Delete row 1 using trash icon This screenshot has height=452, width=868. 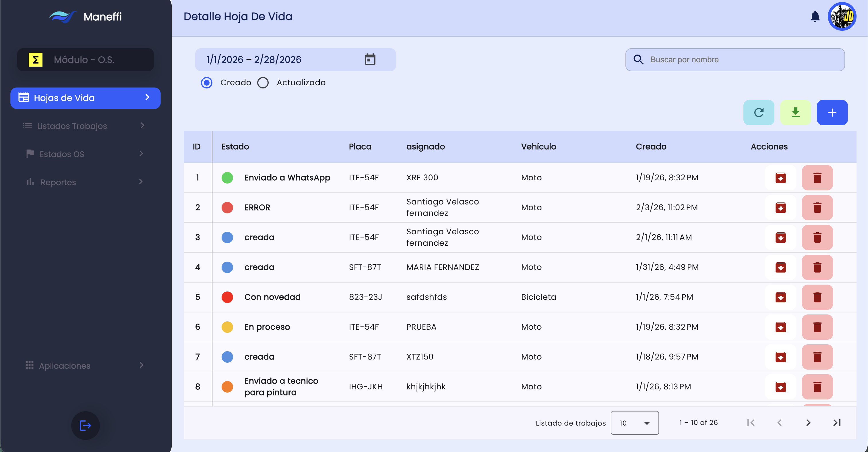[x=817, y=178]
